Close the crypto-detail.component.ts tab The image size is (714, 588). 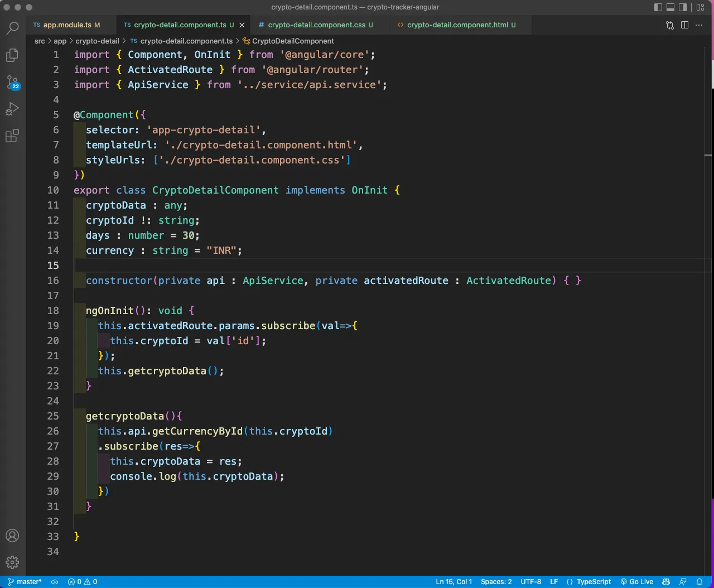click(242, 25)
